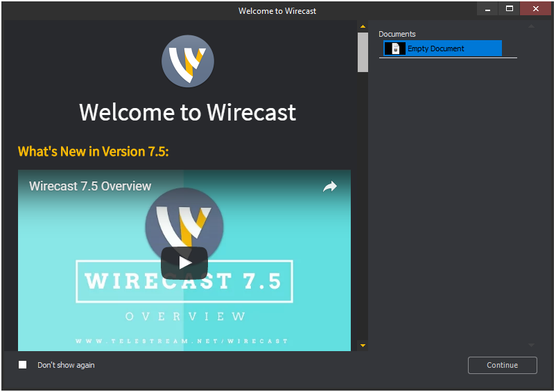Click the yellow scroll-down arrow of the welcome page

(363, 344)
